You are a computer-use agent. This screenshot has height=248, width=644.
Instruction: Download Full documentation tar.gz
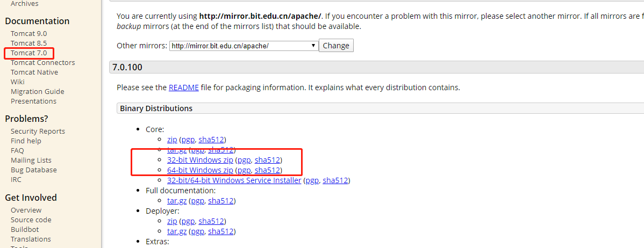click(x=177, y=201)
